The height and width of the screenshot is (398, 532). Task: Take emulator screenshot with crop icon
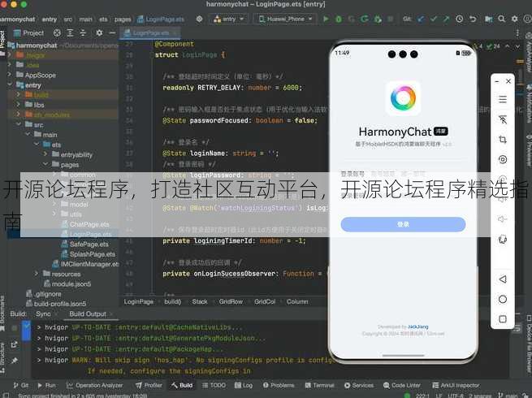(503, 140)
